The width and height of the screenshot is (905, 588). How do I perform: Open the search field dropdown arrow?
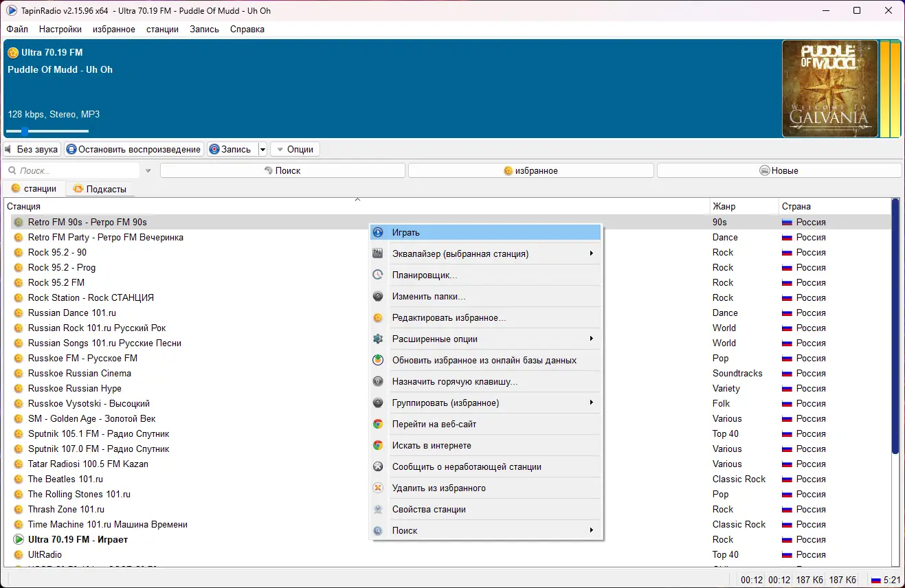point(148,170)
